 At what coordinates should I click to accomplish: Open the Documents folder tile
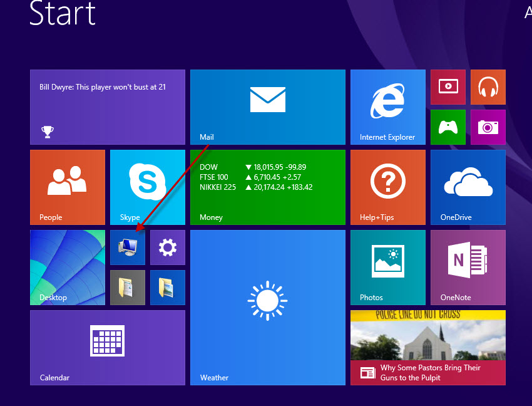127,287
